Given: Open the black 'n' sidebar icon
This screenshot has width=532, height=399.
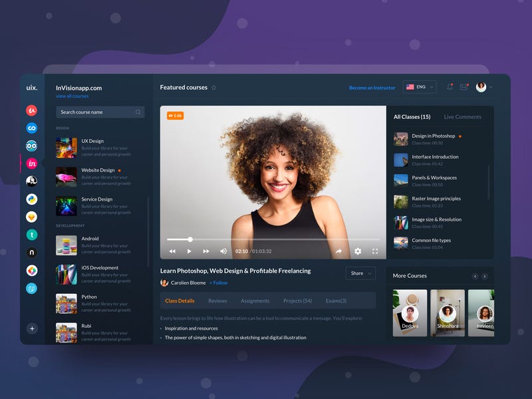Looking at the screenshot, I should (31, 253).
